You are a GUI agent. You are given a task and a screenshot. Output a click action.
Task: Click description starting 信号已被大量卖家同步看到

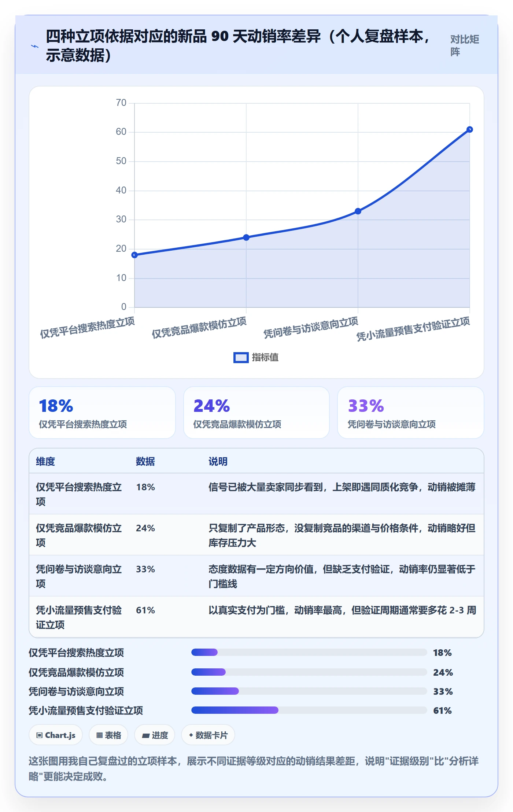click(x=342, y=487)
